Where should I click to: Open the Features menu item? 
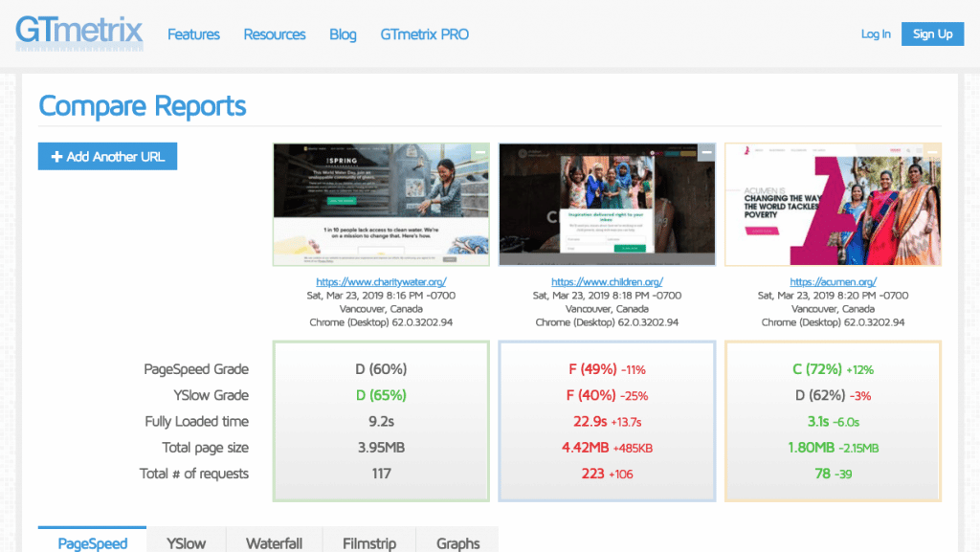pyautogui.click(x=193, y=34)
